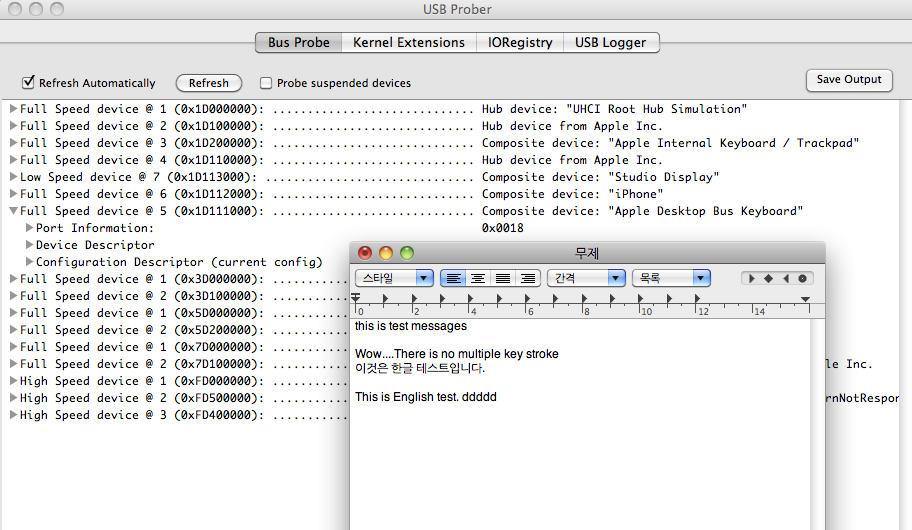Expand the High Speed device at 0xFD000000
912x530 pixels.
tap(13, 380)
